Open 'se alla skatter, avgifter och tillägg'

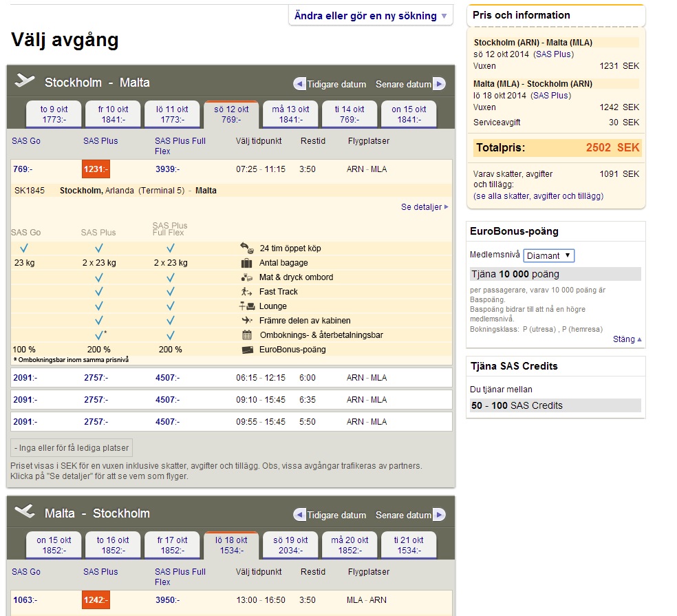pos(539,196)
